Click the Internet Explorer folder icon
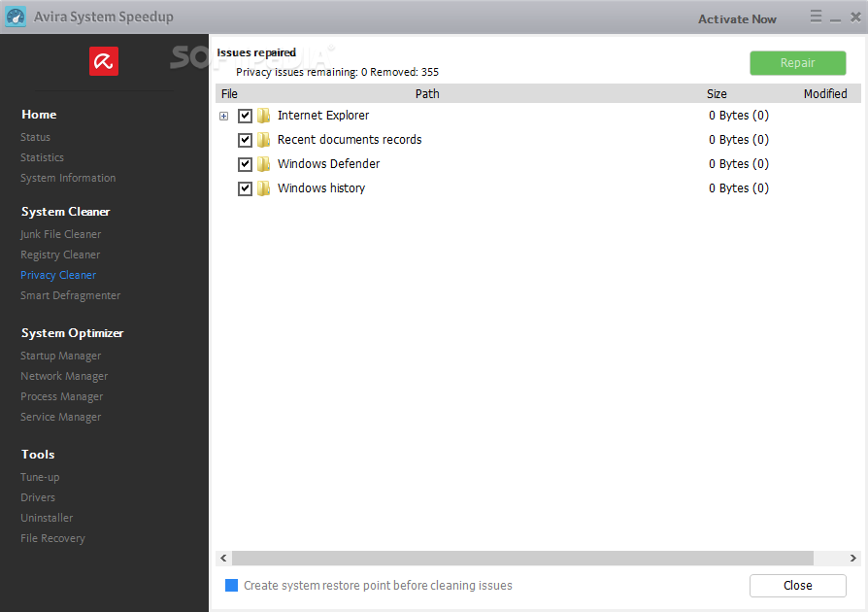 264,116
